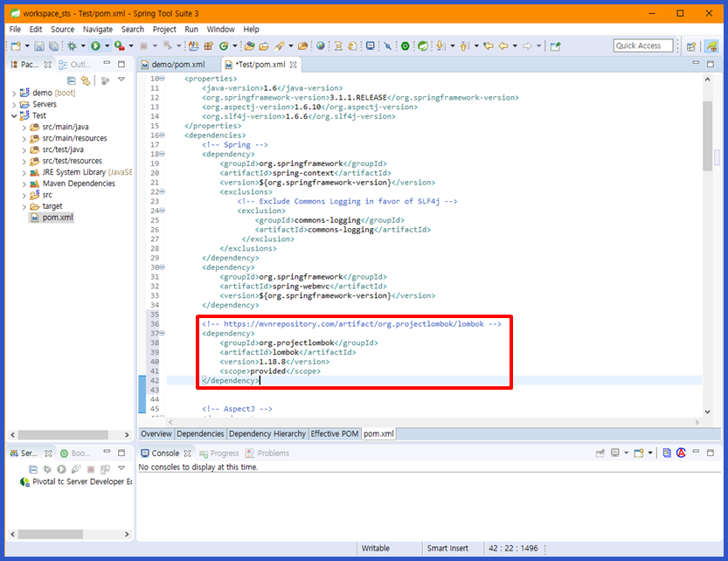This screenshot has width=728, height=561.
Task: Open Package Explorer view menu triangle
Action: pos(121,80)
